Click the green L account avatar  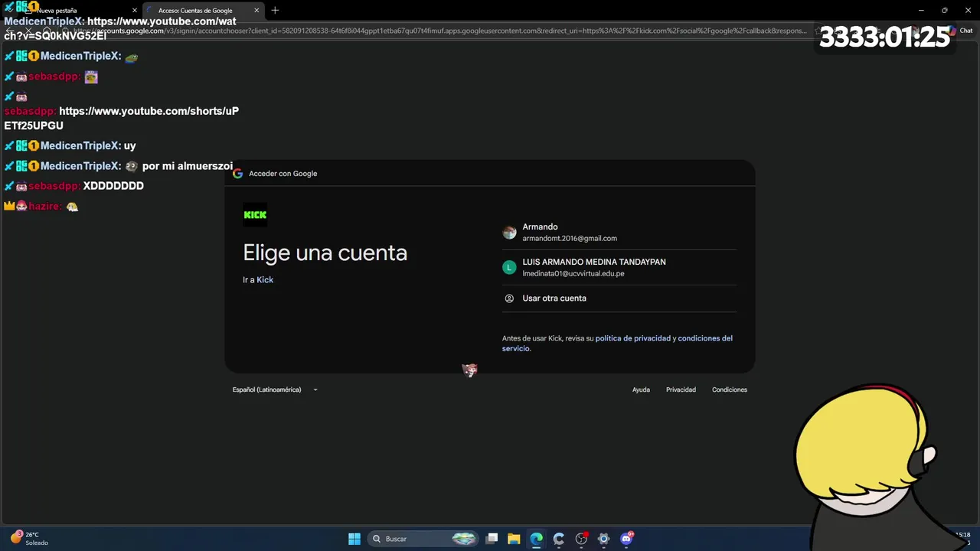[x=509, y=267]
